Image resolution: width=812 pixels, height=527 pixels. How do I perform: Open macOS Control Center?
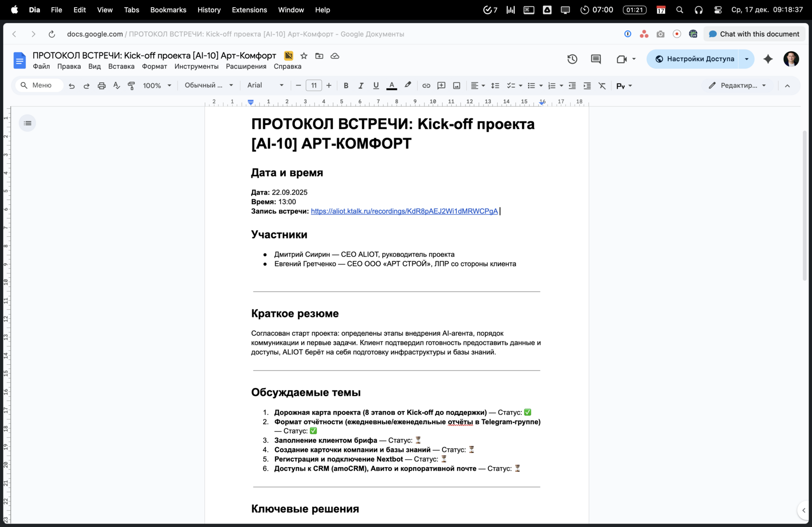pyautogui.click(x=718, y=10)
